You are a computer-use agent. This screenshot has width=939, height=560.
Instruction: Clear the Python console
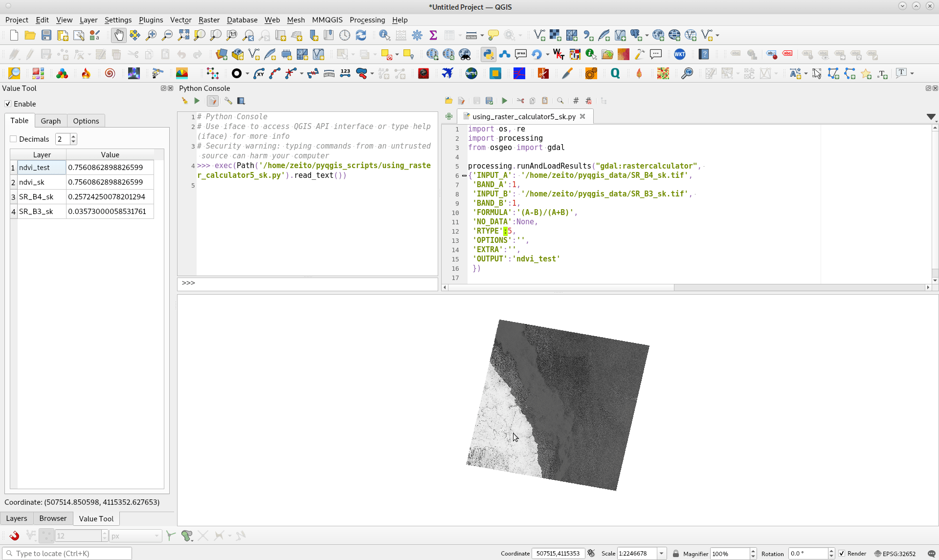[x=184, y=101]
